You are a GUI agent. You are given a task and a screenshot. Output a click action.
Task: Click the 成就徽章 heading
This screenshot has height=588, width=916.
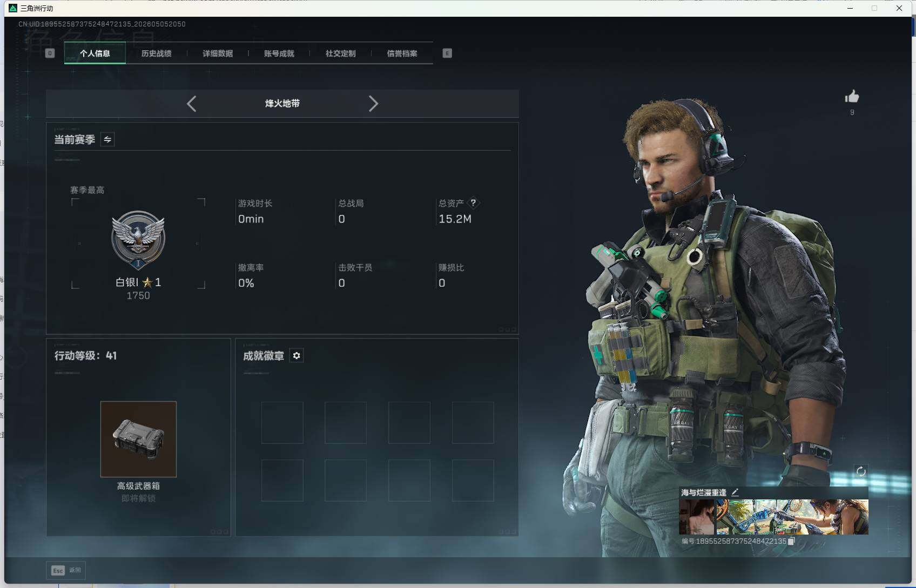coord(264,356)
